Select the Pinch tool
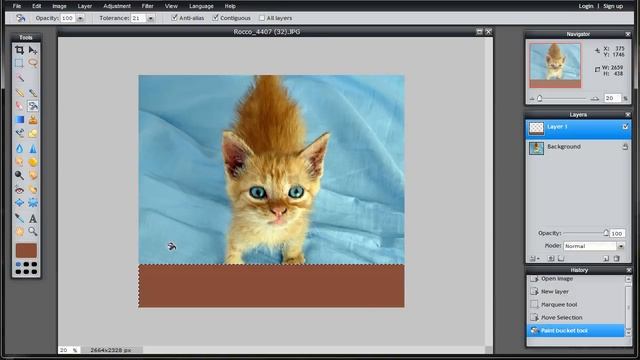The image size is (640, 360). pos(33,203)
